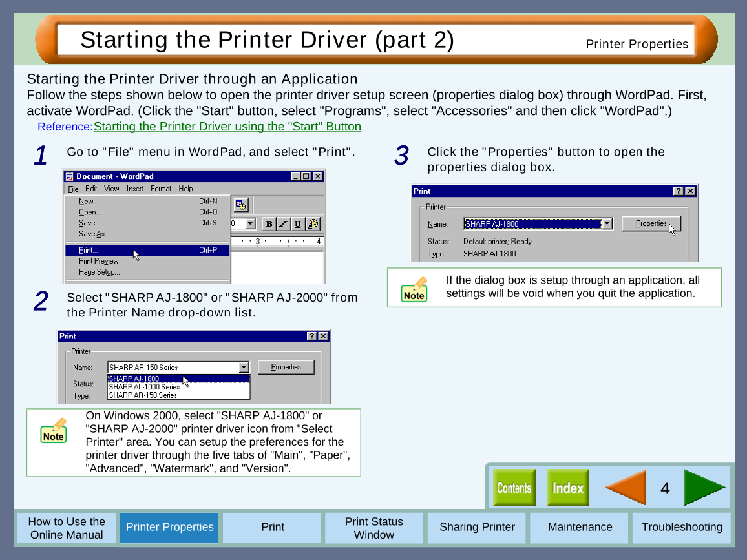Minimize the WordPad window

(x=296, y=177)
